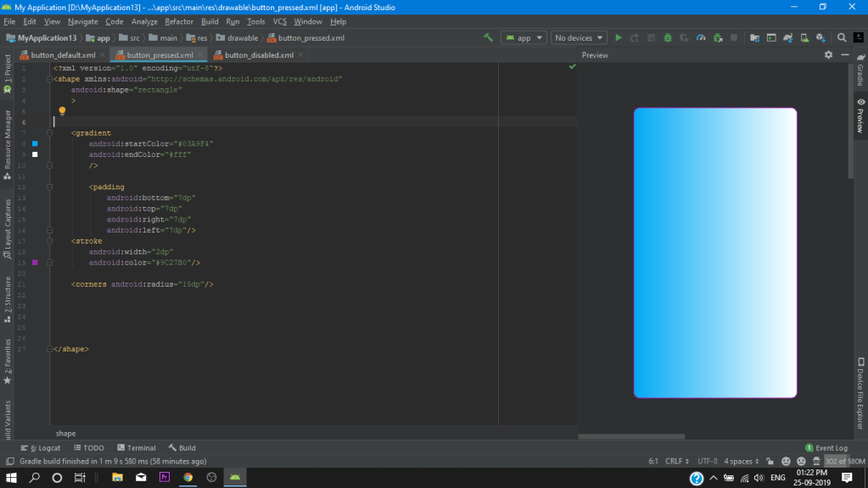
Task: Open the No devices dropdown
Action: coord(579,38)
